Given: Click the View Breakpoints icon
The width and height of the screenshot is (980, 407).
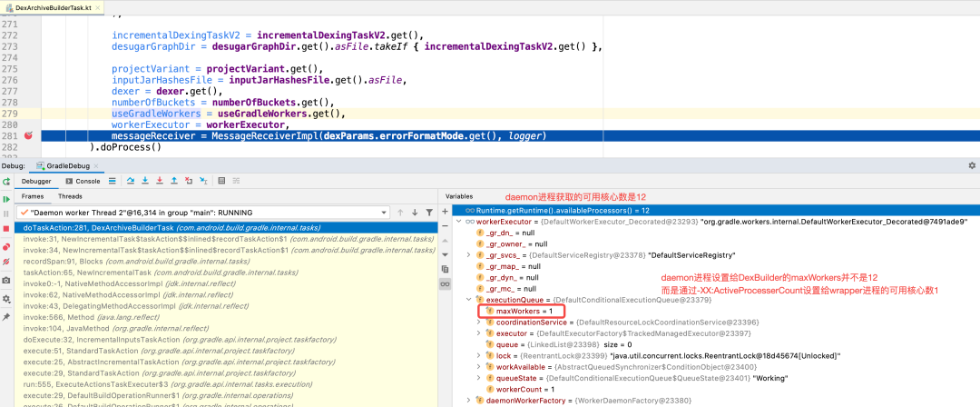Looking at the screenshot, I should 8,245.
